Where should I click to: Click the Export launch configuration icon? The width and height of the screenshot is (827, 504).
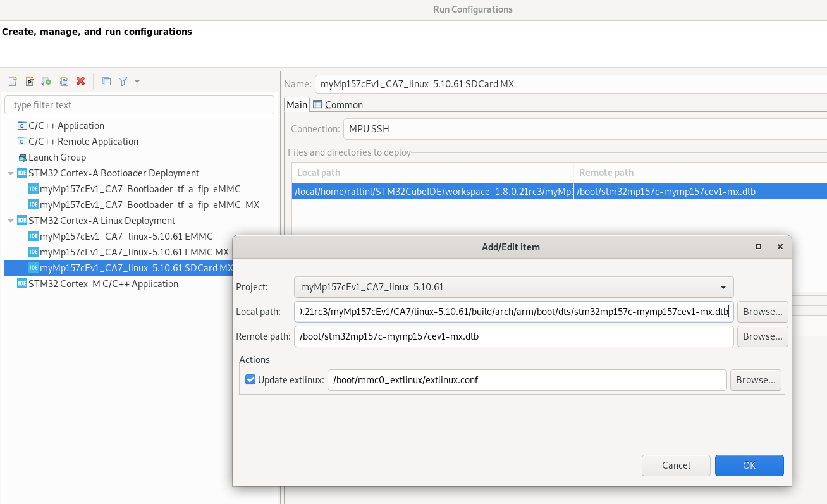tap(46, 81)
